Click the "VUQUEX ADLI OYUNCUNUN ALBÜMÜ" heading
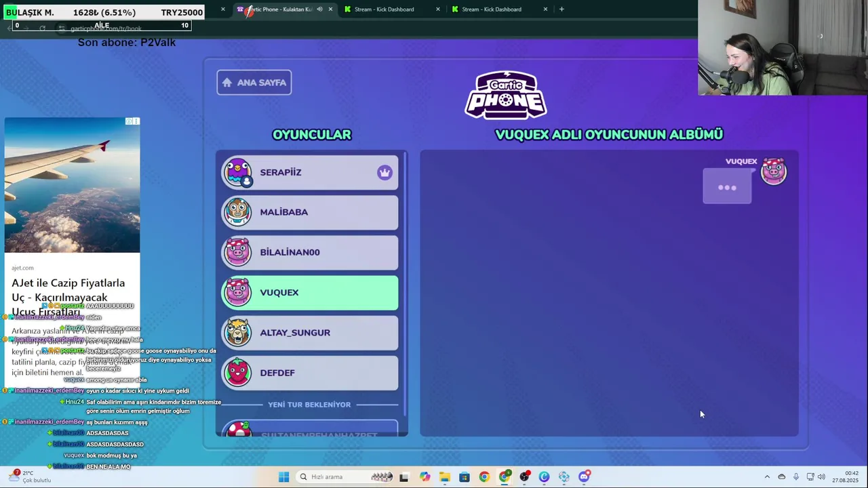This screenshot has width=868, height=488. [609, 134]
